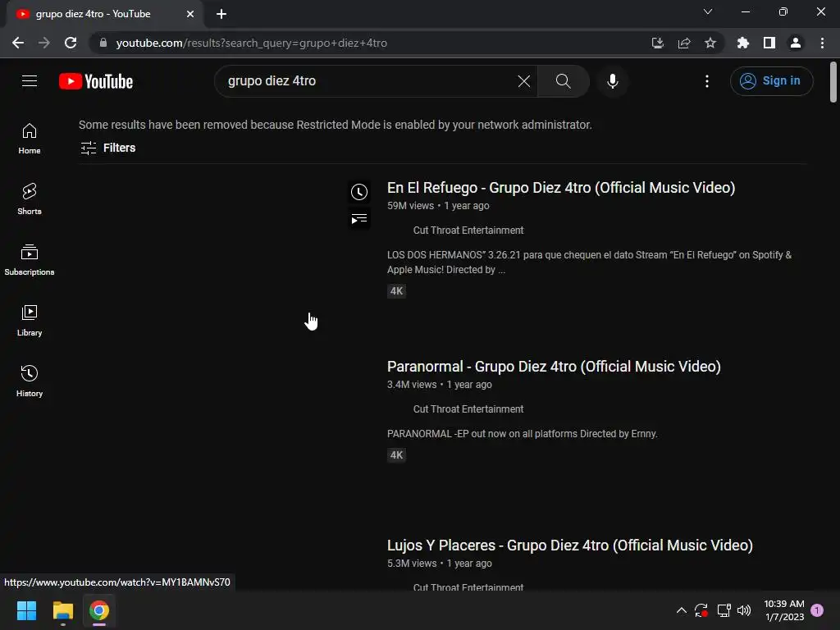
Task: Click the magnifier search button
Action: pyautogui.click(x=563, y=81)
